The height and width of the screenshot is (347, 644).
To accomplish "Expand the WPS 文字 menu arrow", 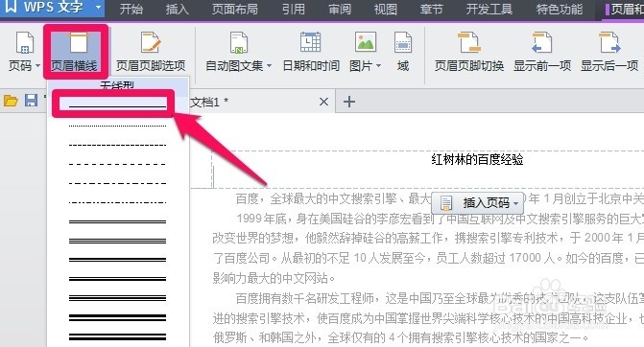I will (98, 8).
